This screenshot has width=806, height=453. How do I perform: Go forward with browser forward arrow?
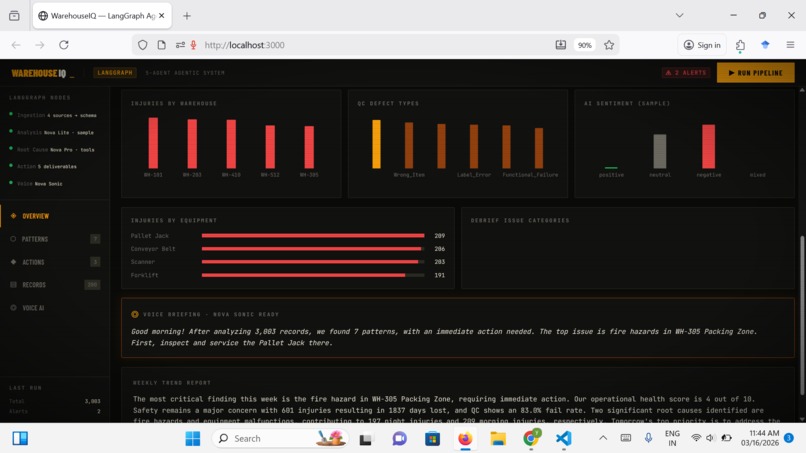(x=40, y=45)
